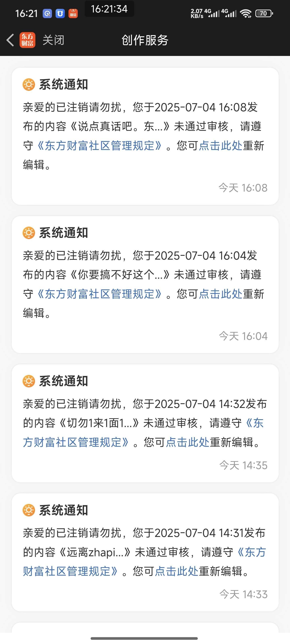Screen dimensions: 290x644
Task: Tap the sun icon beside the 16:04 notification title
Action: 29,233
